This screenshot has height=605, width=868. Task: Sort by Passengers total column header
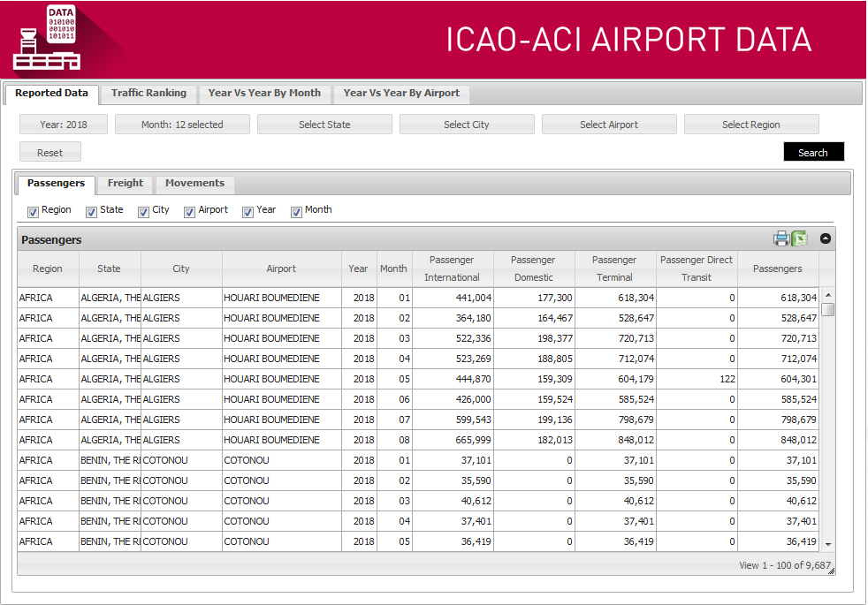coord(778,268)
